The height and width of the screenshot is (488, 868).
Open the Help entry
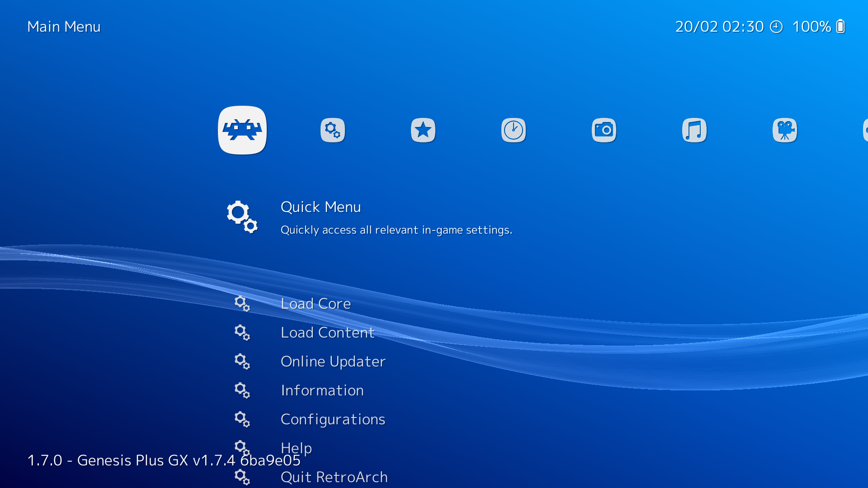click(x=296, y=448)
